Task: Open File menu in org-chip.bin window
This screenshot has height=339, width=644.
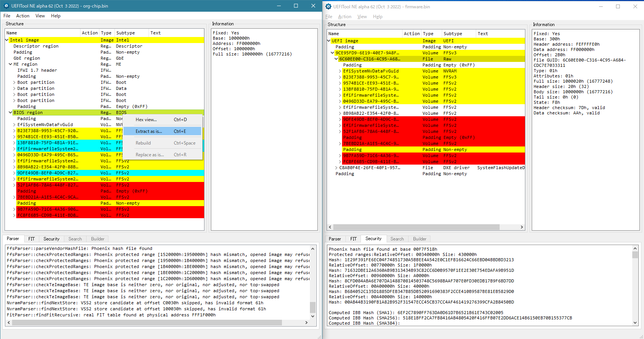Action: pos(7,16)
